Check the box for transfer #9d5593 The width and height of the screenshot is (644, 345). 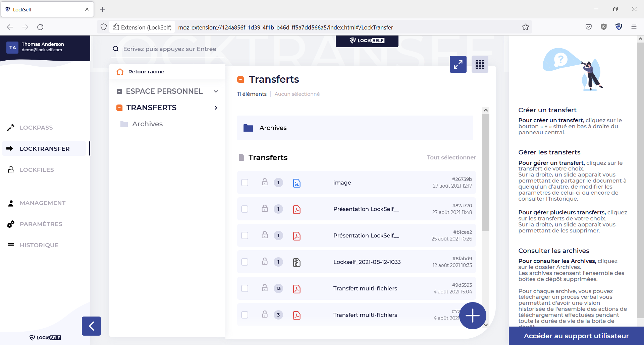[x=245, y=288]
